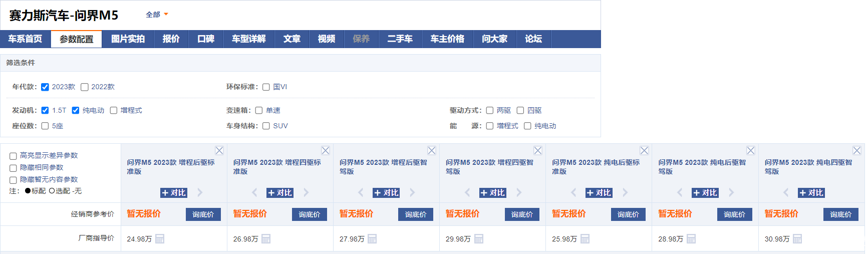868x254 pixels.
Task: Open 问界M5 2023款 增程四驱智驾版 link
Action: (489, 167)
